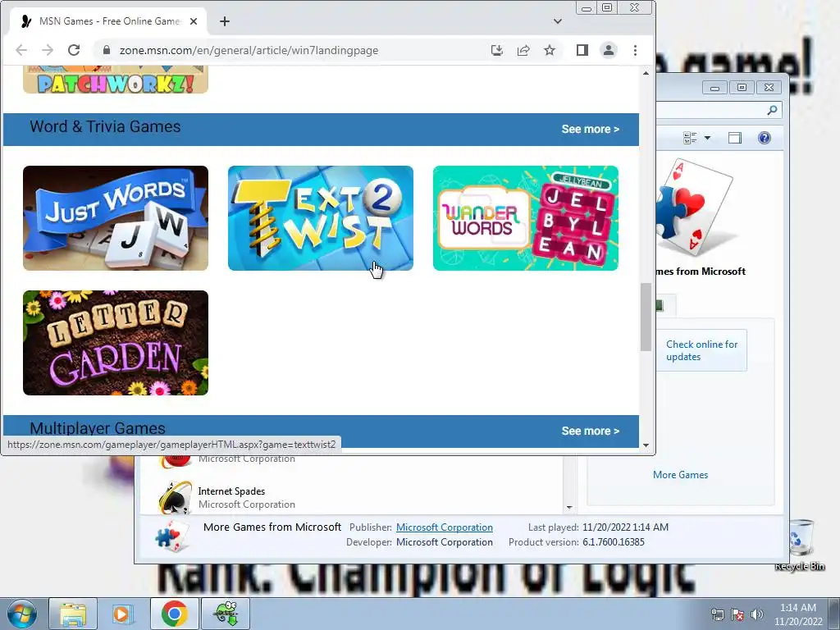Click the Internet Spades card icon

tap(176, 497)
